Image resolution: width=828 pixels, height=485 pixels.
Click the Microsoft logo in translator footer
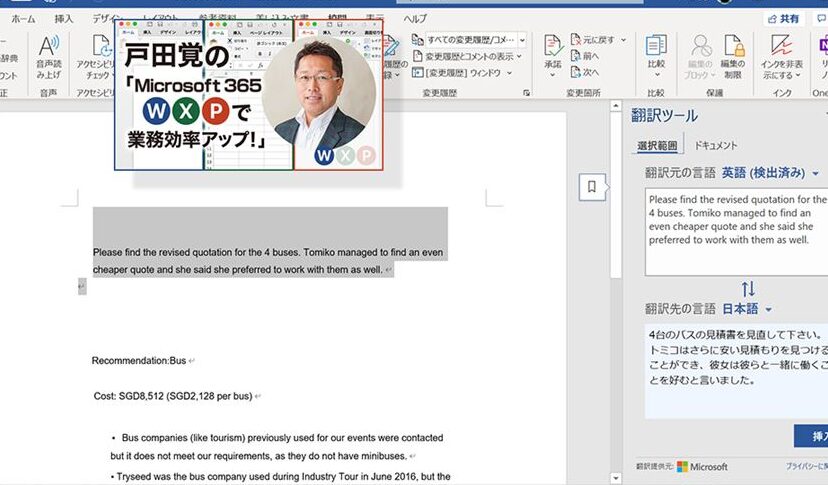[x=682, y=467]
